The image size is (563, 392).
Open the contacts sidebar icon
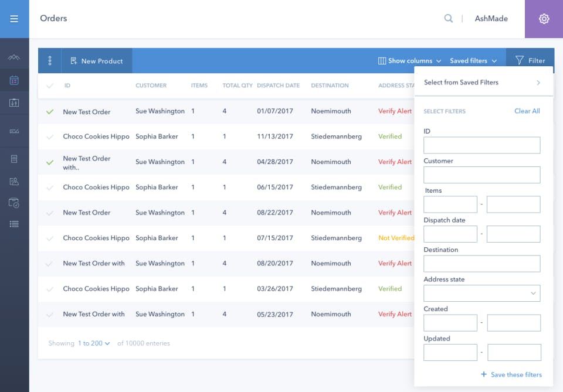pyautogui.click(x=14, y=181)
